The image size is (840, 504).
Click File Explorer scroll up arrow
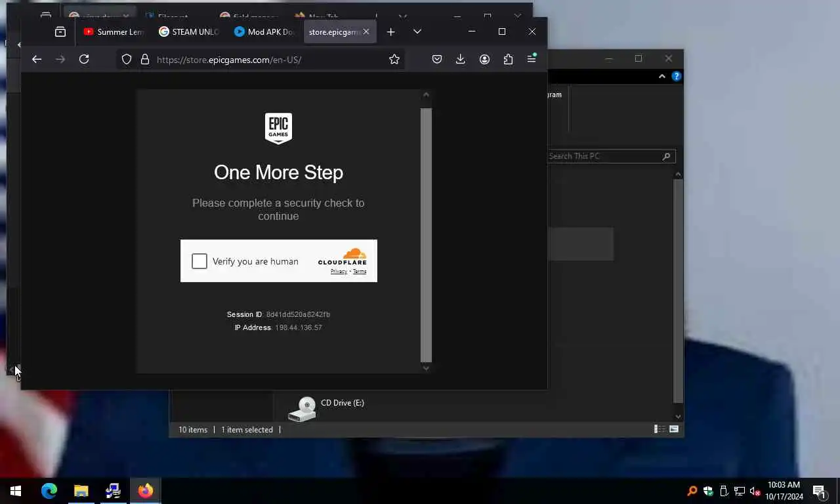(x=678, y=174)
